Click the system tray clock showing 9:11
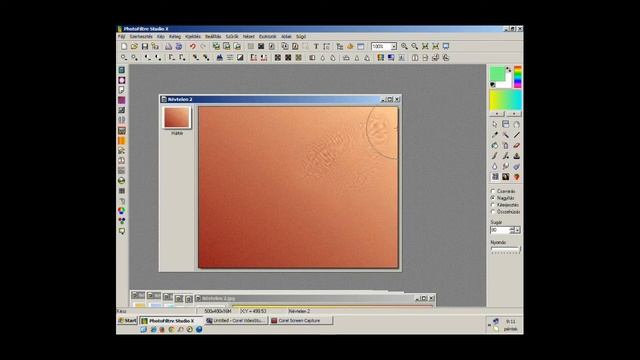The image size is (640, 360). [x=511, y=322]
